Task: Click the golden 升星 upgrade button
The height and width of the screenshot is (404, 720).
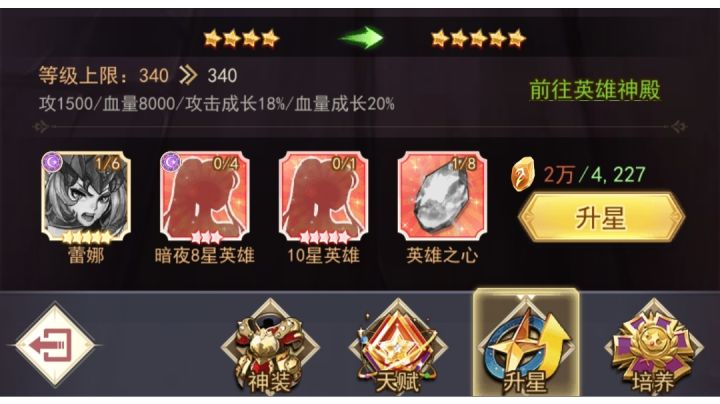Action: (x=602, y=218)
